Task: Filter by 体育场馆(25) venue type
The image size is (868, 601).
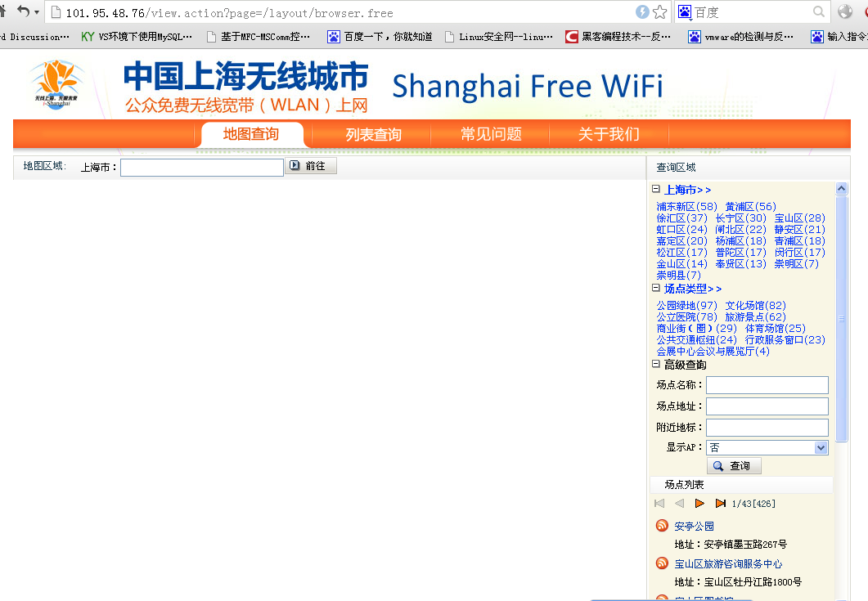Action: 775,328
